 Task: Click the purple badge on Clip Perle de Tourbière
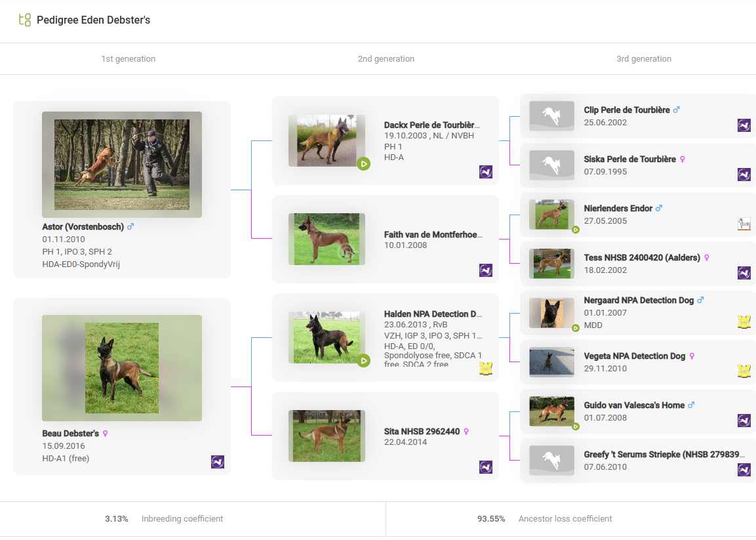(x=744, y=125)
